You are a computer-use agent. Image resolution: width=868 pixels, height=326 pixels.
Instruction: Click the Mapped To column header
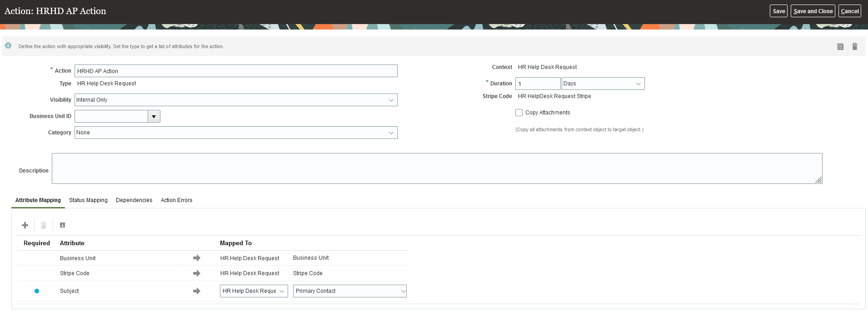pos(236,243)
